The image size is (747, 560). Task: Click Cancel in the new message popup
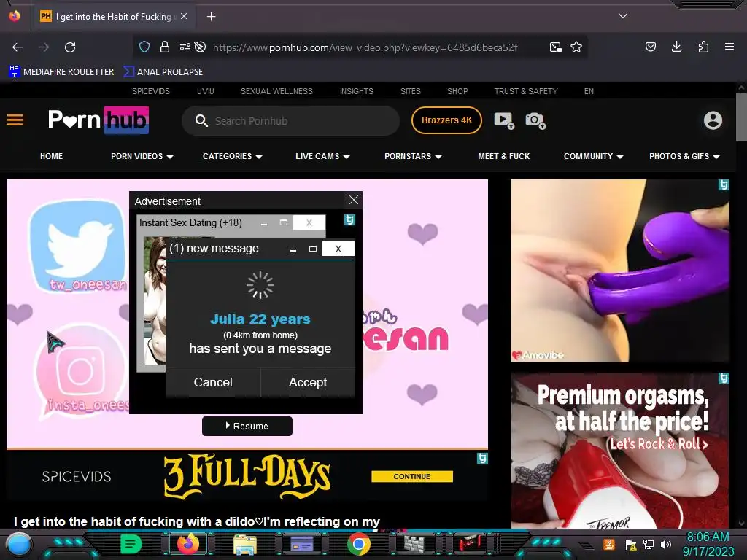213,382
